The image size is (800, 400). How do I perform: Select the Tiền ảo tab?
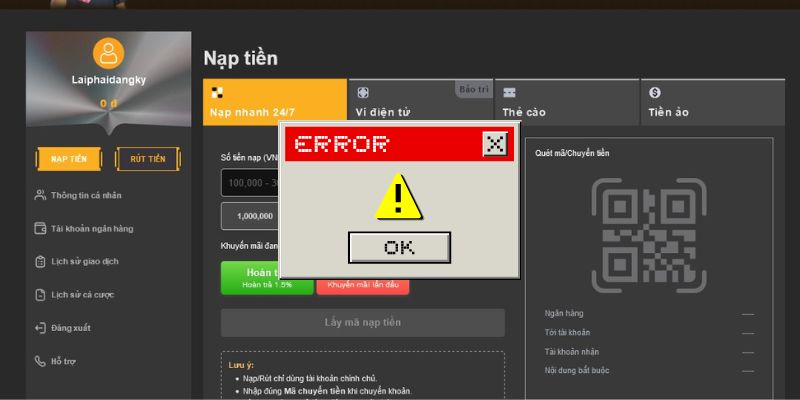[x=712, y=102]
